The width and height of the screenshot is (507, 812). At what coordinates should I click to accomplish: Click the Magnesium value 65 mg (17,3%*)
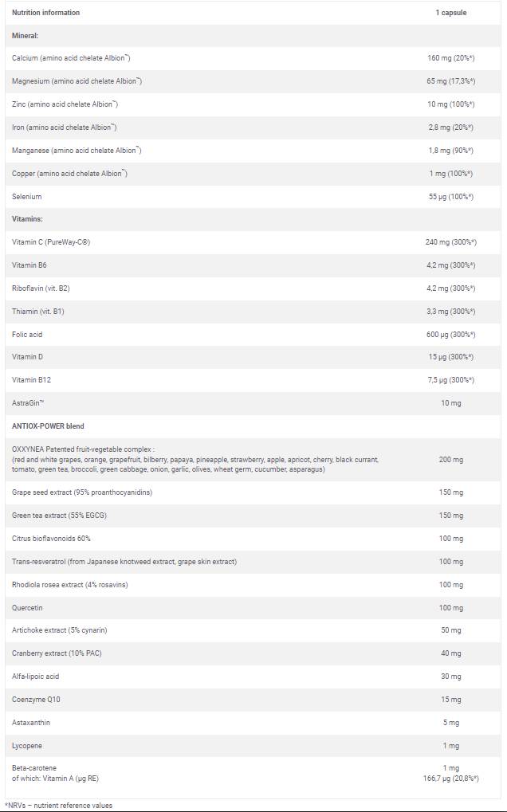pos(450,81)
